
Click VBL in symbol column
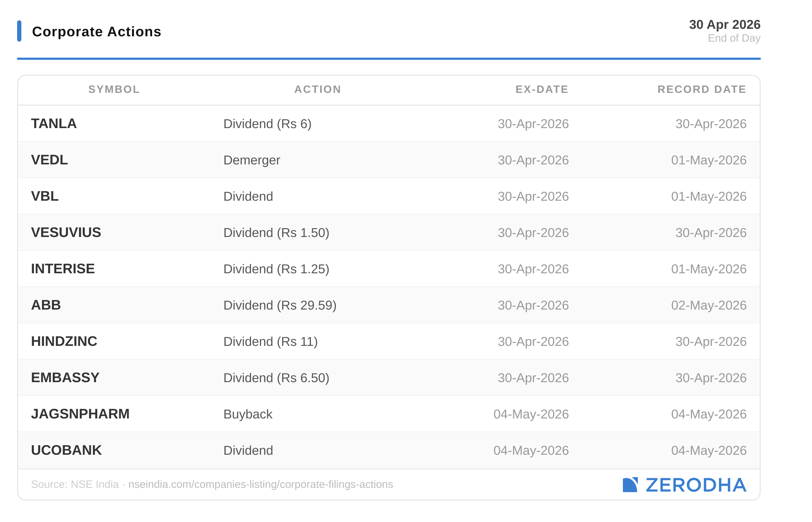pos(45,196)
